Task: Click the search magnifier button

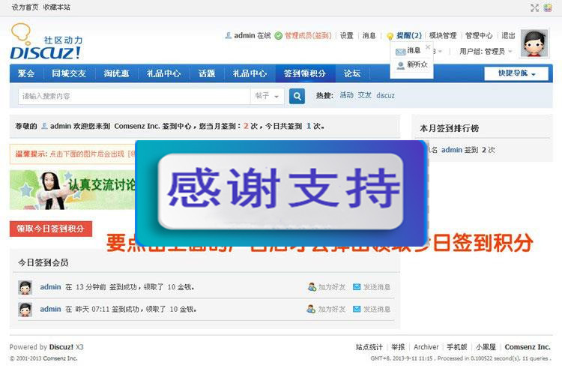Action: coord(297,96)
